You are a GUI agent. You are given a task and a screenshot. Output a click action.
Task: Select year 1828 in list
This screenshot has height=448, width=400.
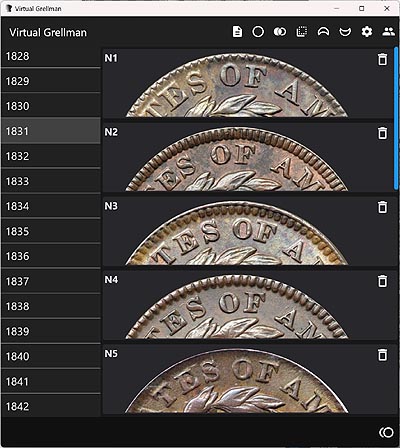(51, 56)
